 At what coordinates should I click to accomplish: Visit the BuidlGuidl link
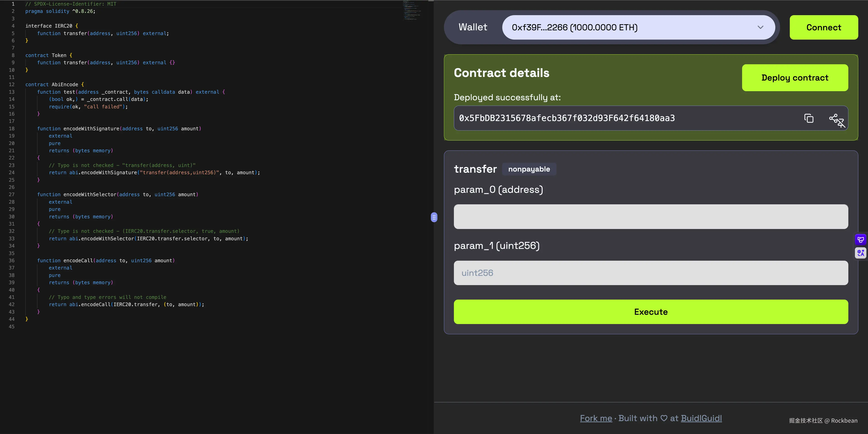(702, 418)
